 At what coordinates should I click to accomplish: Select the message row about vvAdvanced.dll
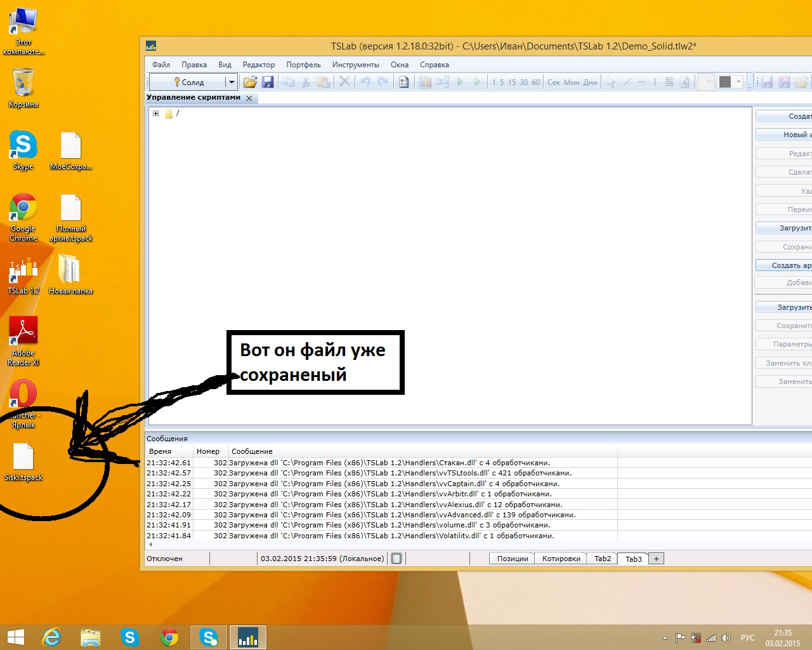coord(381,515)
